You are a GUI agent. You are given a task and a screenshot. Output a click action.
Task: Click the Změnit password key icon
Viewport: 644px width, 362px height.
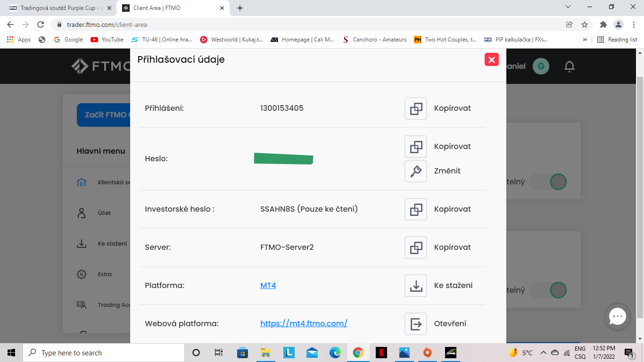pos(416,171)
